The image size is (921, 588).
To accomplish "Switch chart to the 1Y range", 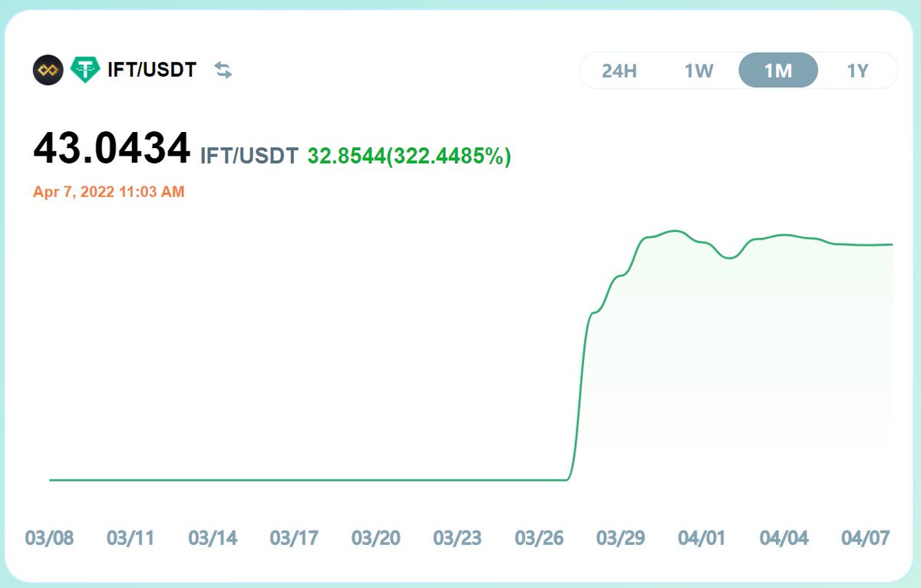I will coord(857,71).
